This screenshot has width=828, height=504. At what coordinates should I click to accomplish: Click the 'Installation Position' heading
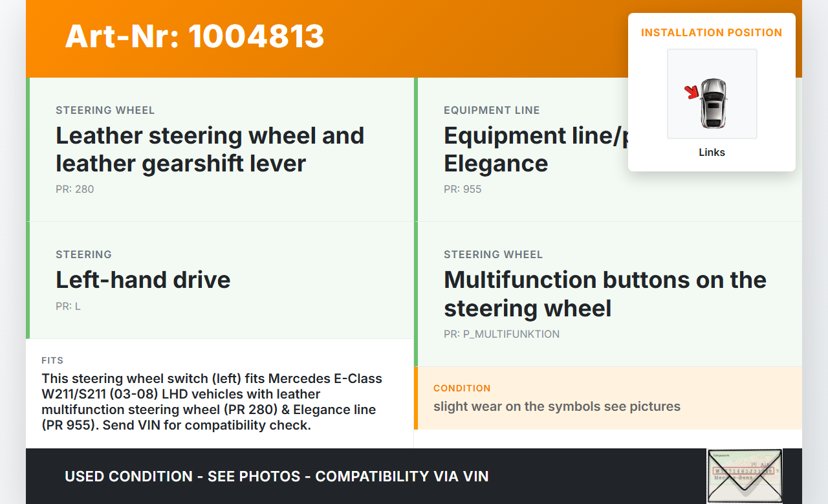coord(712,32)
